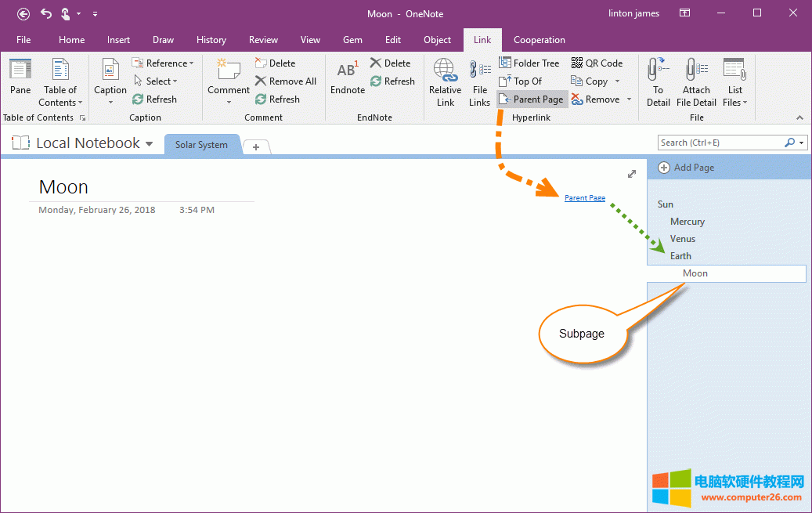Select the Earth page in page list
The image size is (812, 513).
pyautogui.click(x=680, y=256)
